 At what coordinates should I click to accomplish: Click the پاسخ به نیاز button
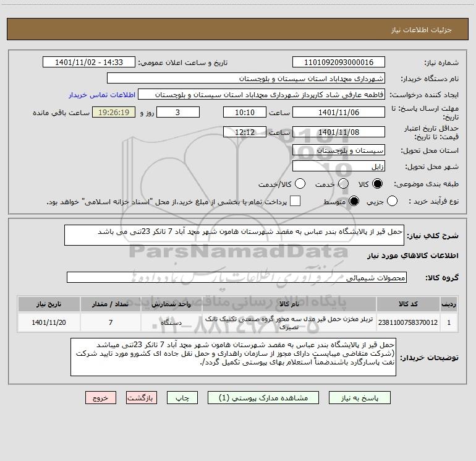pos(360,398)
